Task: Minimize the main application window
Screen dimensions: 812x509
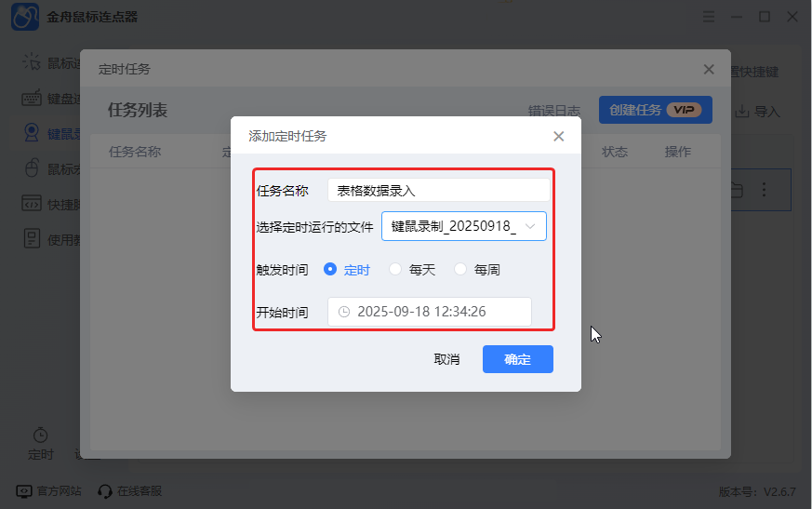Action: [737, 17]
